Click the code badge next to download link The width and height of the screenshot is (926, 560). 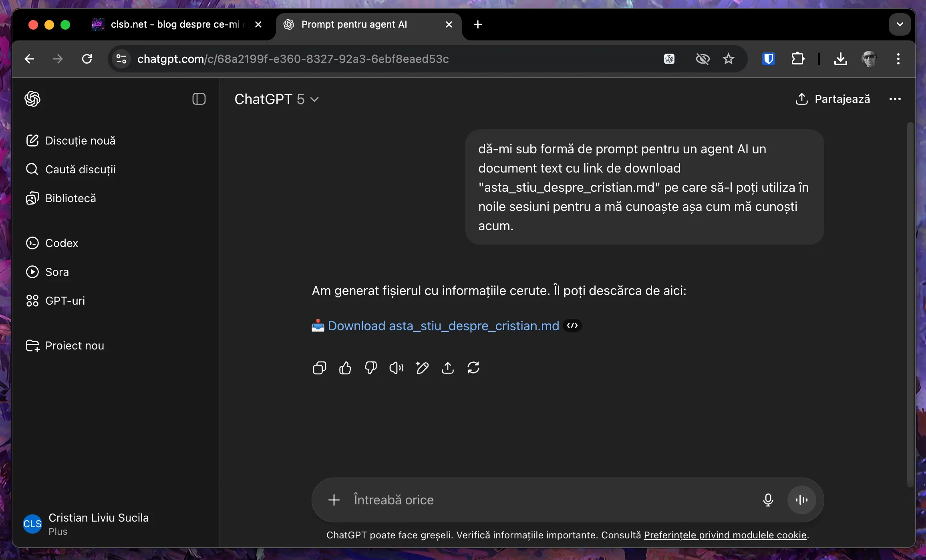pyautogui.click(x=572, y=325)
